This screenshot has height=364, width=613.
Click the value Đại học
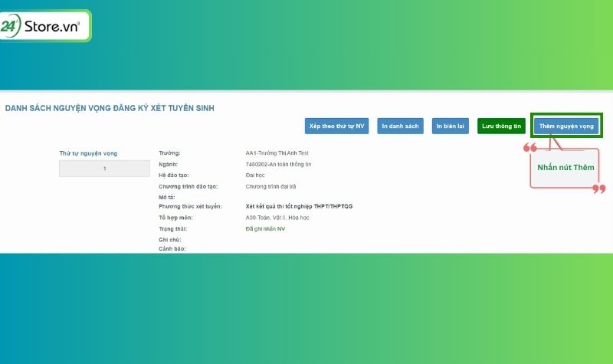255,175
